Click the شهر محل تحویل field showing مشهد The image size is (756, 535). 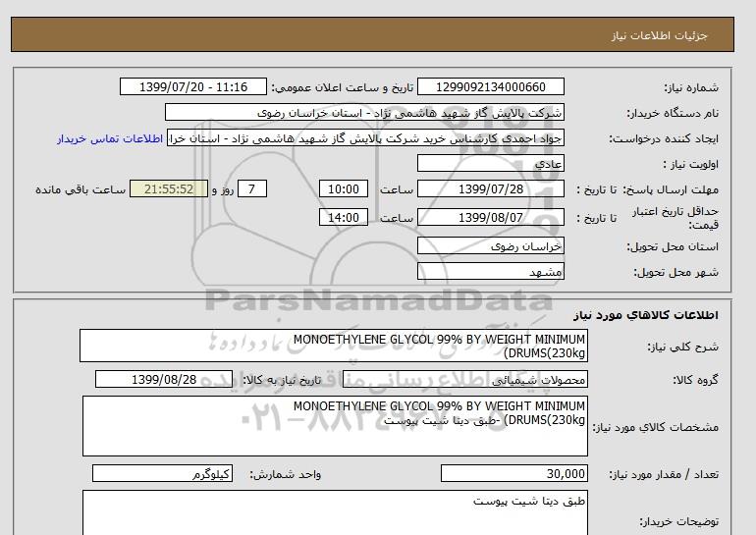point(491,272)
